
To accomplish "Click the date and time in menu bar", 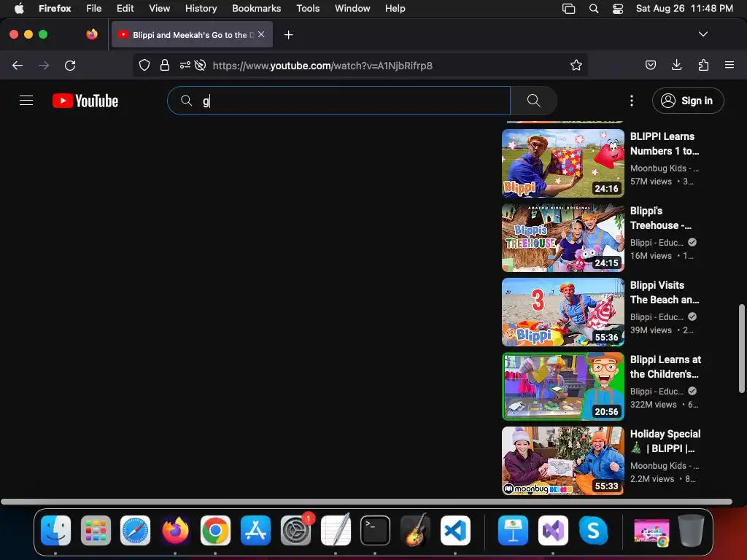I will click(684, 8).
